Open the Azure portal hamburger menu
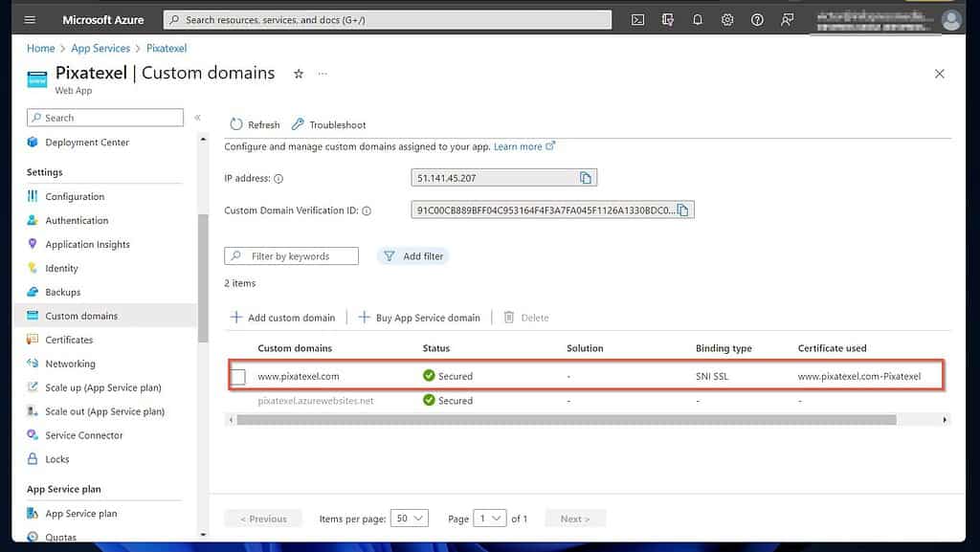Screen dimensions: 980x552 coord(30,20)
